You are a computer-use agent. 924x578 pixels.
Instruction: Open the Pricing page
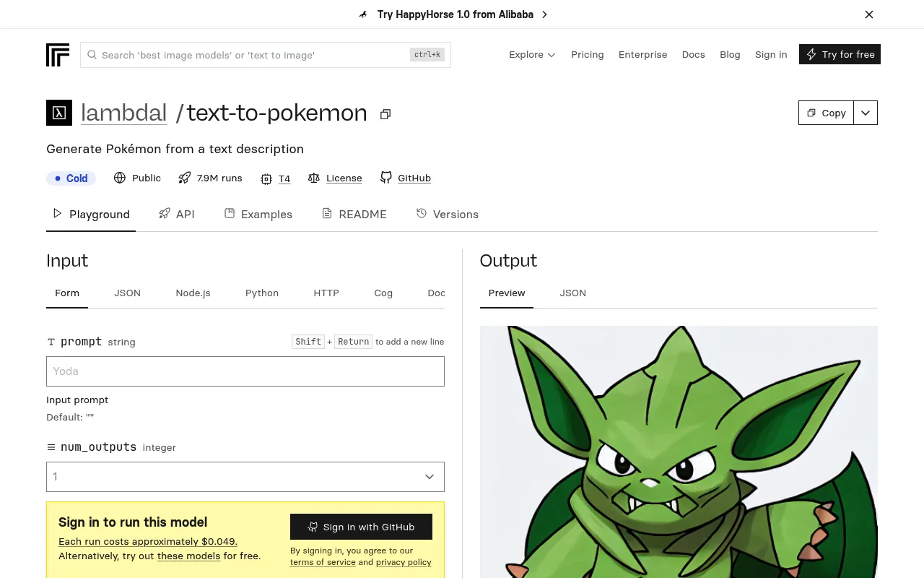(588, 55)
